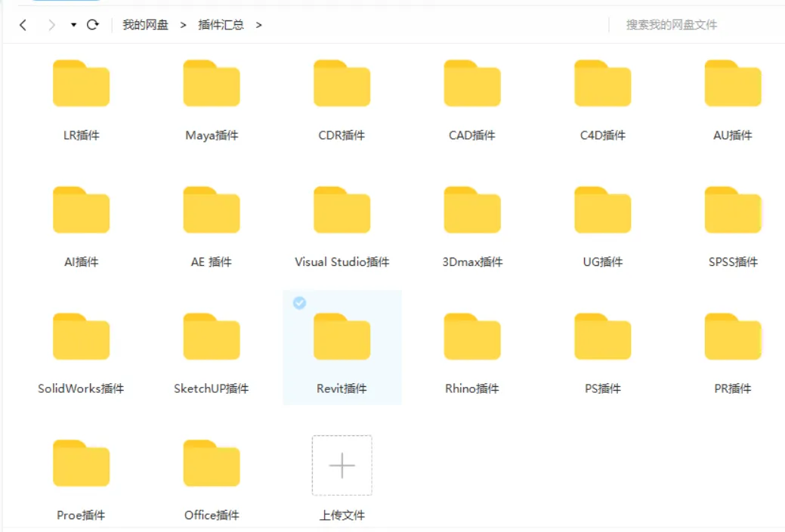Click the plus upload file tile
785x532 pixels.
342,466
